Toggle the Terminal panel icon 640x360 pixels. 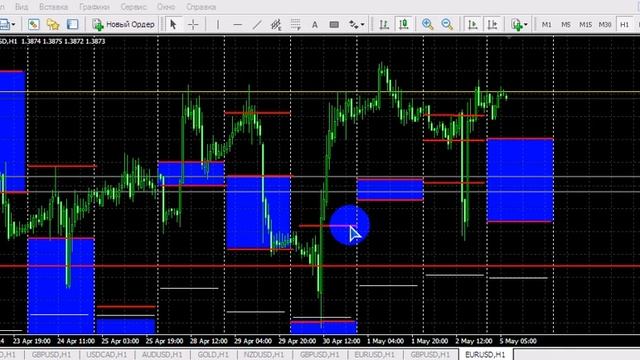(x=72, y=24)
